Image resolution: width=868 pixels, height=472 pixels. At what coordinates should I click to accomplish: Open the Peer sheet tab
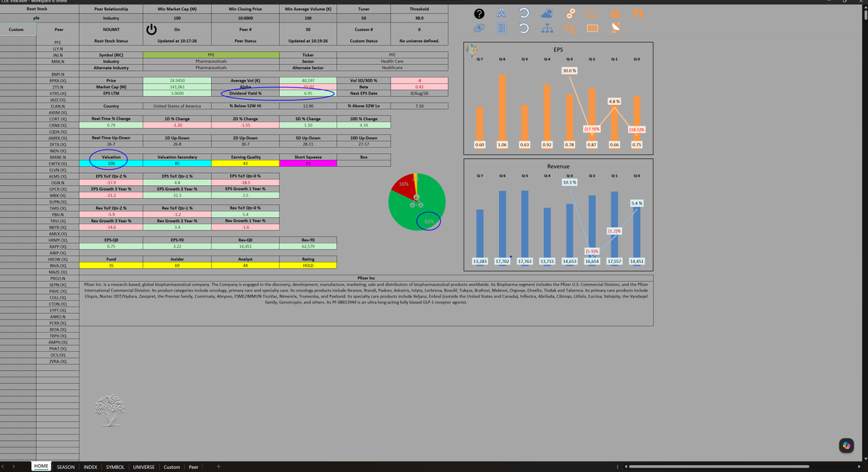tap(193, 467)
